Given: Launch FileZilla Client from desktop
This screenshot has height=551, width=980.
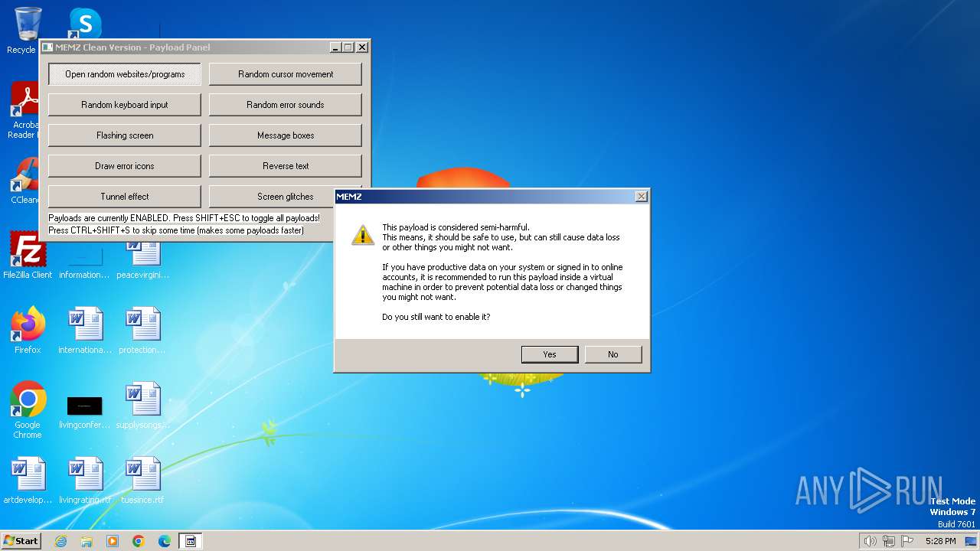Looking at the screenshot, I should pyautogui.click(x=28, y=255).
